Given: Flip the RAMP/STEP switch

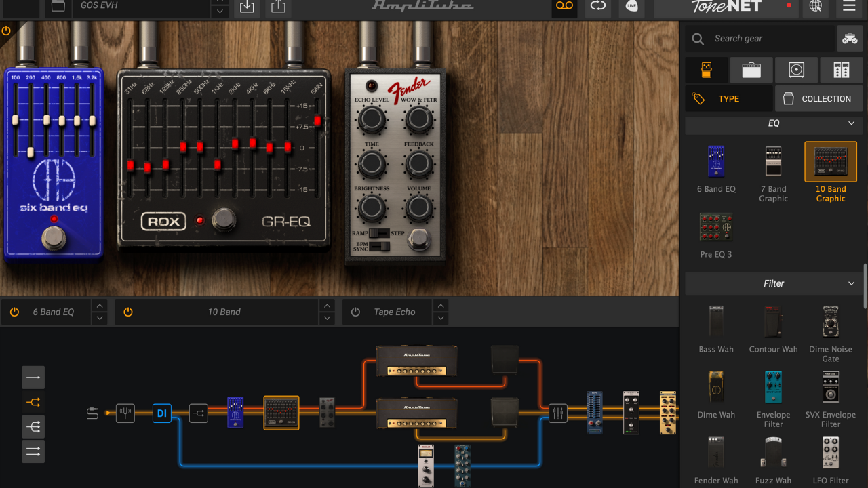Looking at the screenshot, I should (380, 233).
